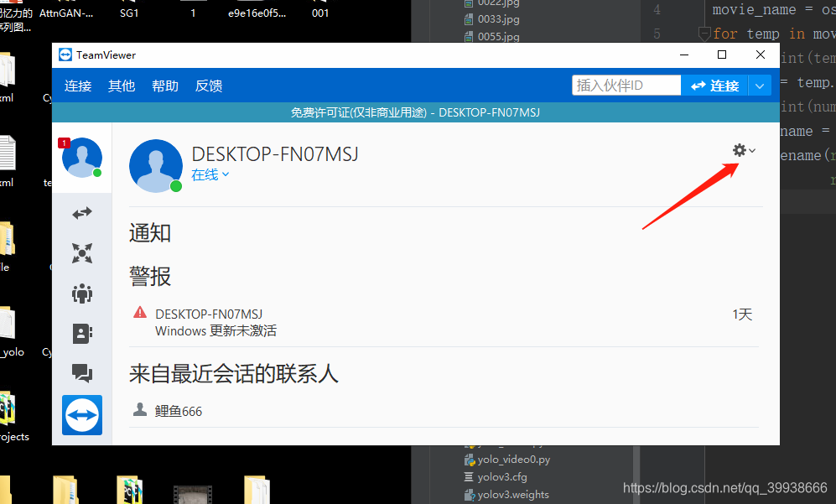Open Computers & Contacts sidebar icon
The image size is (836, 504).
point(82,333)
